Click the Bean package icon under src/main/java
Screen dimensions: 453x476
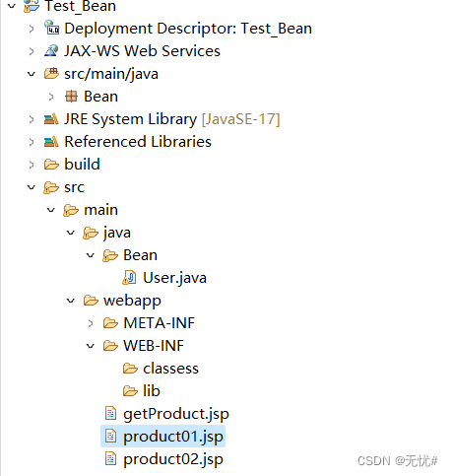[71, 97]
